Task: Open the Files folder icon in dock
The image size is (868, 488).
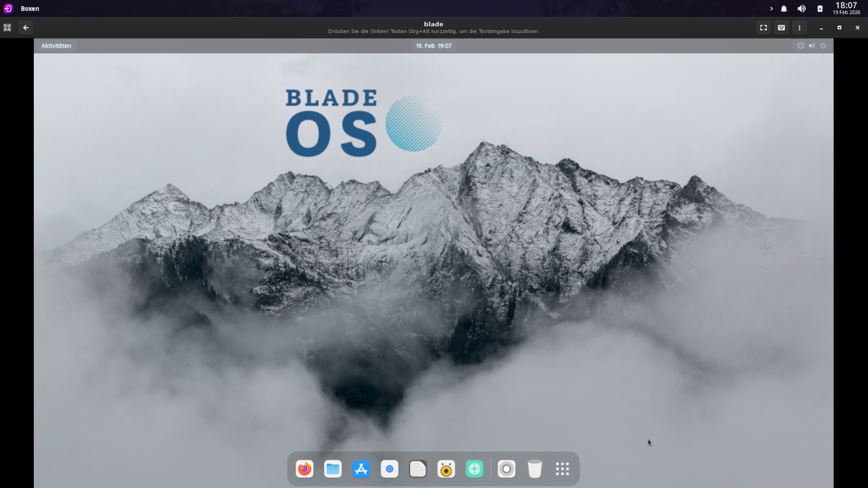Action: tap(333, 469)
